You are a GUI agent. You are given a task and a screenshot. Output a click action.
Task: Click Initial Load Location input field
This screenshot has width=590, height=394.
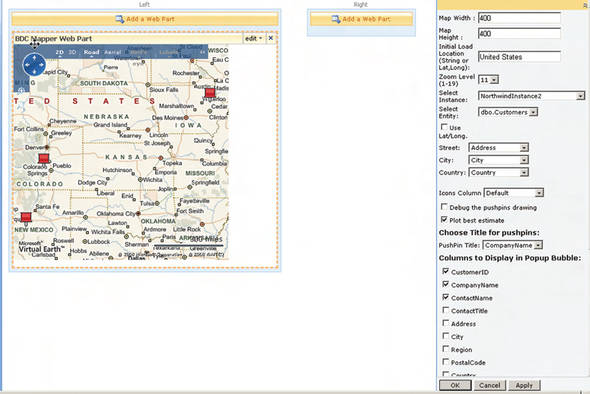point(519,57)
